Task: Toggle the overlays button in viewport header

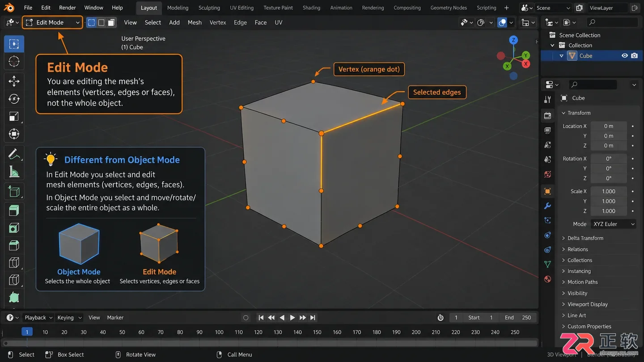Action: click(502, 22)
